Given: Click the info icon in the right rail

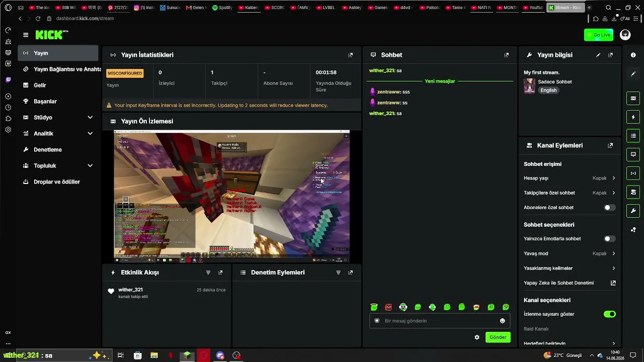Looking at the screenshot, I should [633, 55].
